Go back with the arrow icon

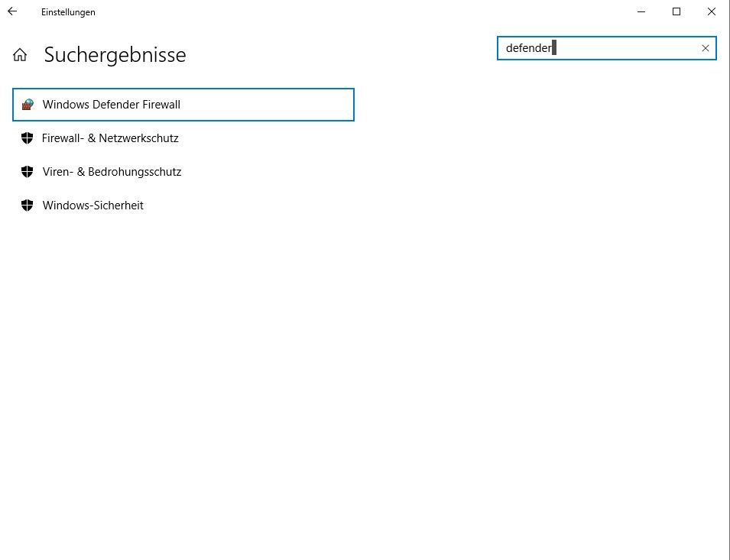click(x=12, y=11)
